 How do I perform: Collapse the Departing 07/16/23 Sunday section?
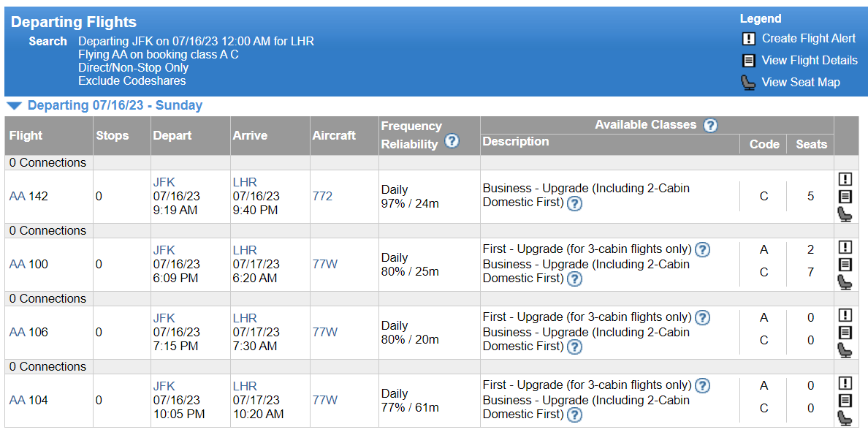(15, 105)
